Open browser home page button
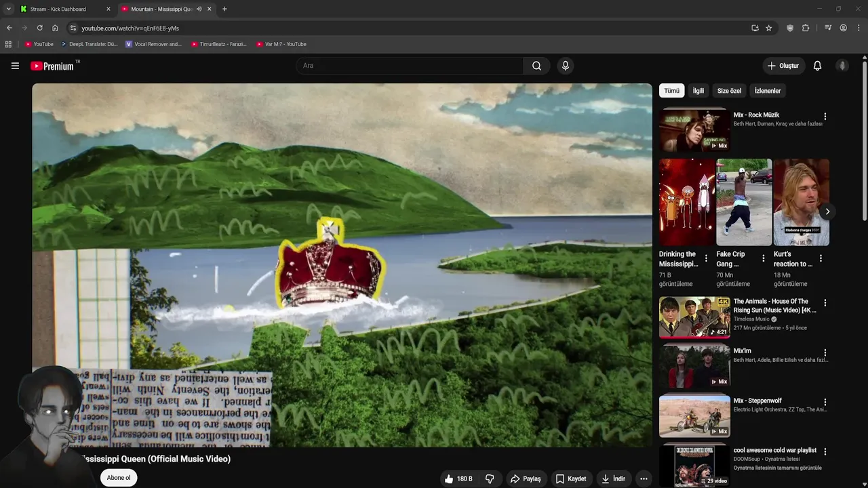The height and width of the screenshot is (488, 868). [x=55, y=28]
